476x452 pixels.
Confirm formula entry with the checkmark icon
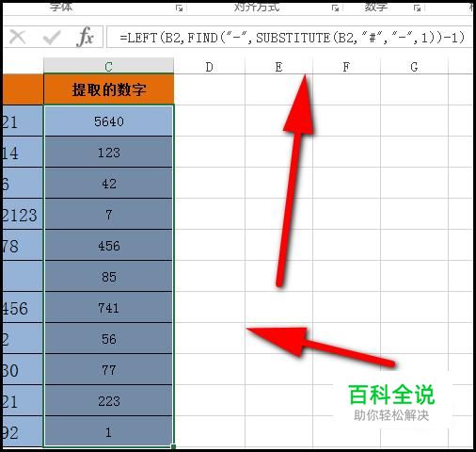coord(52,38)
